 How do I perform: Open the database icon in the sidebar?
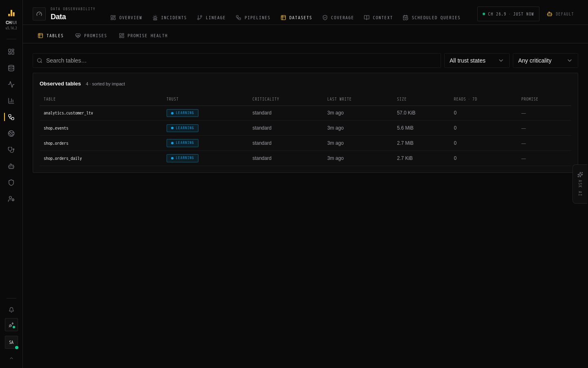pos(11,68)
